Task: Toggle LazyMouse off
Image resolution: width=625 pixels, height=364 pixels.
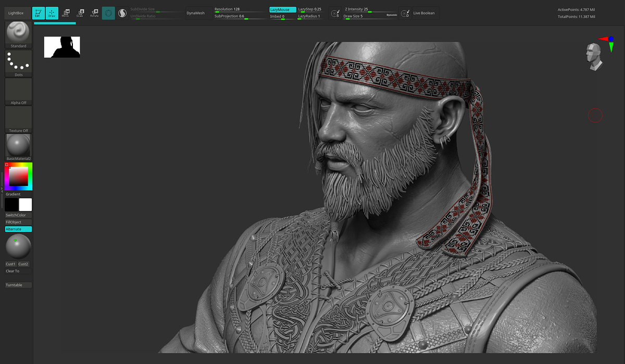Action: (283, 9)
